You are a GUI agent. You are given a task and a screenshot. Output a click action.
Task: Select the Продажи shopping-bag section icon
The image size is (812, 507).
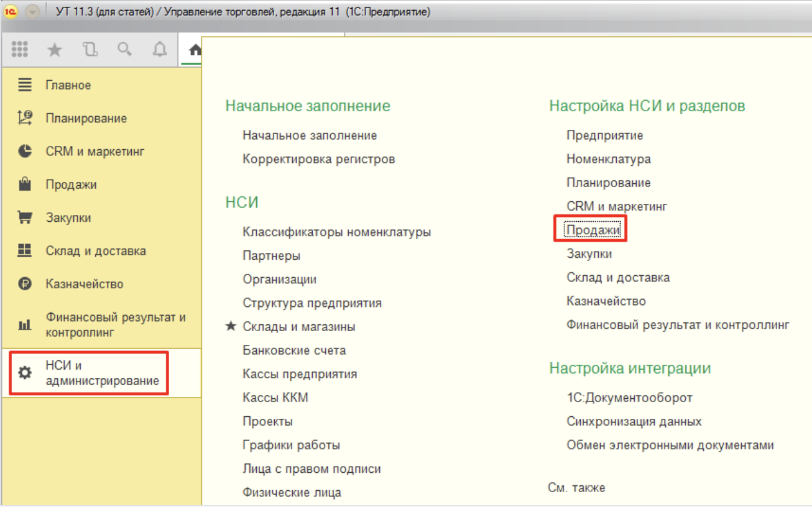25,184
